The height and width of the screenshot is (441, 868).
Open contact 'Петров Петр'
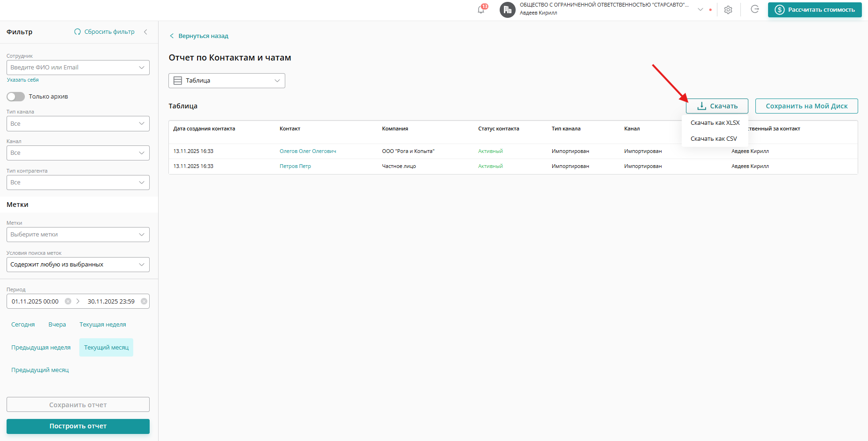click(295, 167)
